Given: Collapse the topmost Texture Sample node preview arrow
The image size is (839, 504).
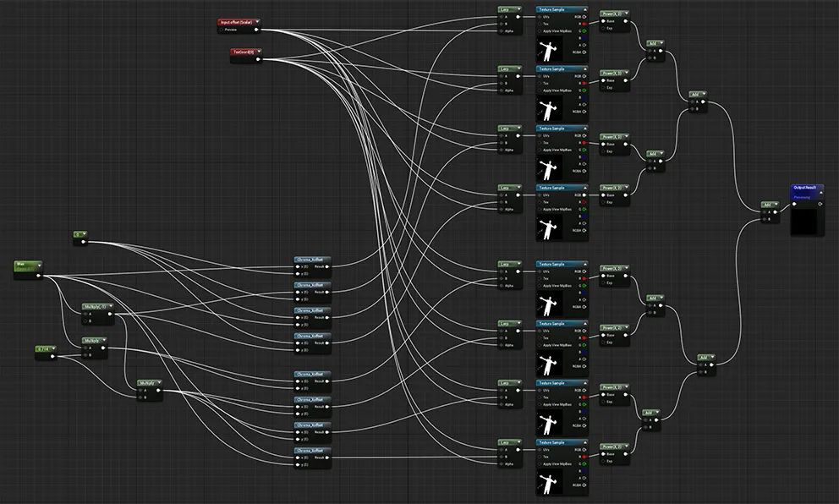Looking at the screenshot, I should coord(584,9).
